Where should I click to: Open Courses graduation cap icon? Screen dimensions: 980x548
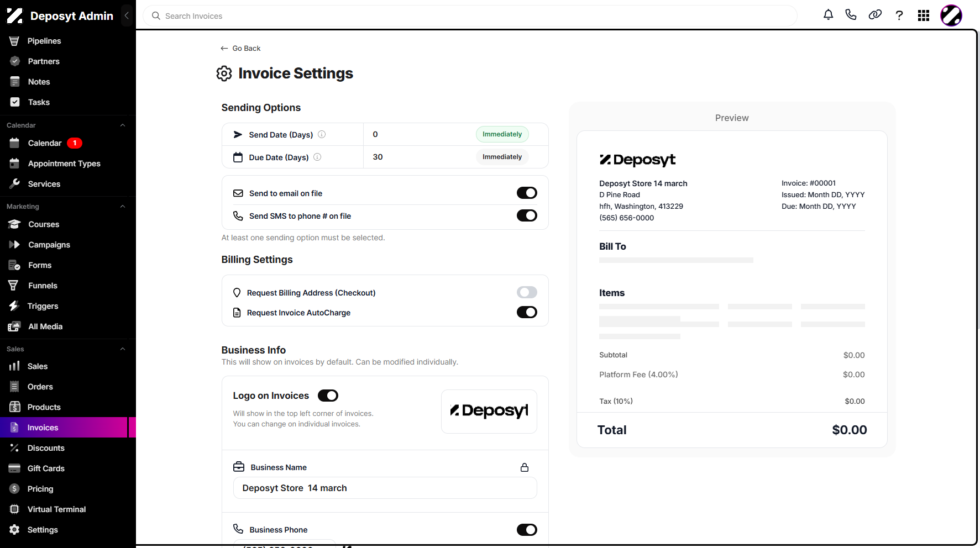pyautogui.click(x=14, y=224)
